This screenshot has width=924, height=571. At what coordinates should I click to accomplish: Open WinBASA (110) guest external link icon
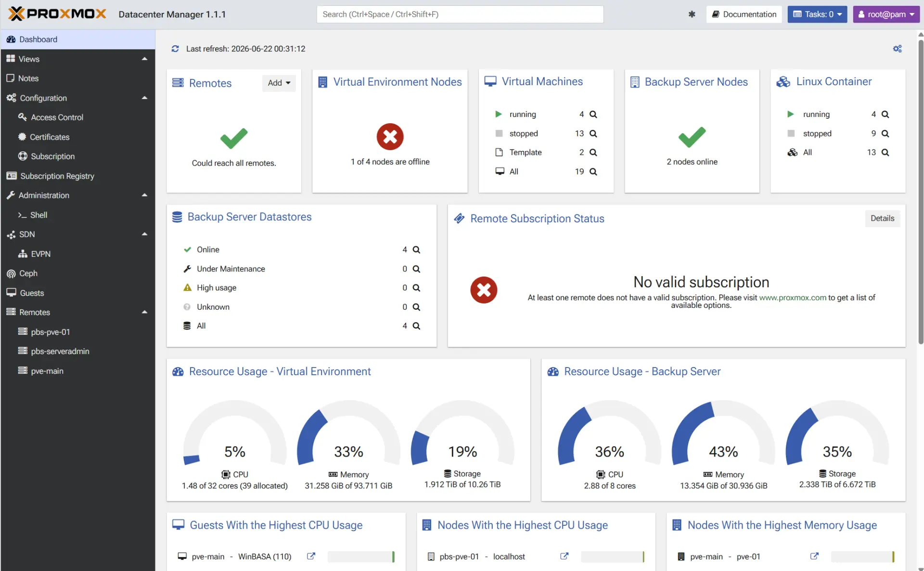tap(311, 556)
